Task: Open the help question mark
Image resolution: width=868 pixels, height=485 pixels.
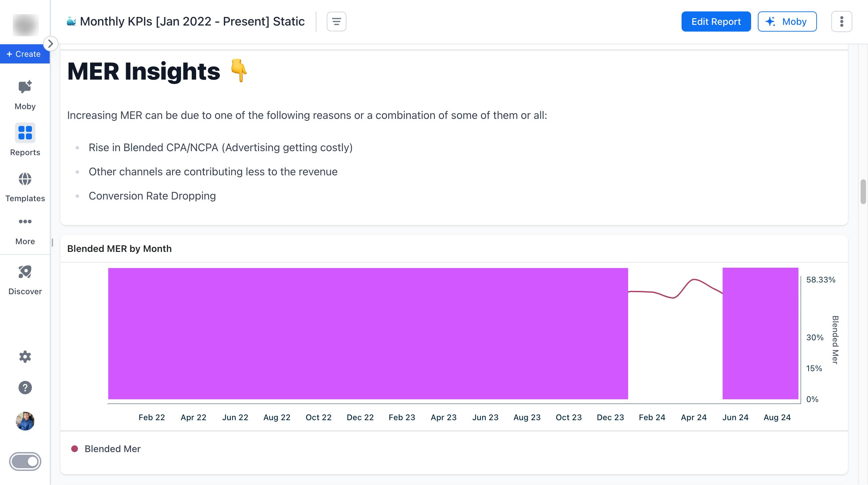Action: (25, 388)
